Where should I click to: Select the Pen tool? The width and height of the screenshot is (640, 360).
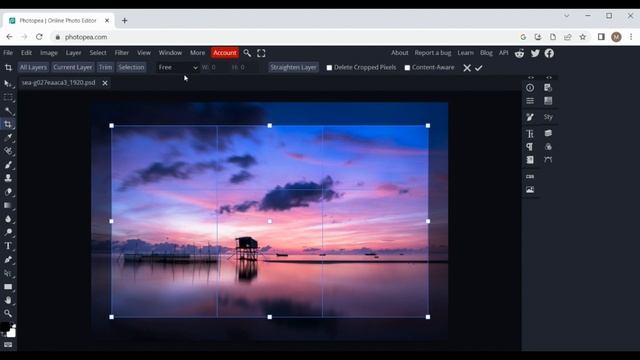click(8, 259)
